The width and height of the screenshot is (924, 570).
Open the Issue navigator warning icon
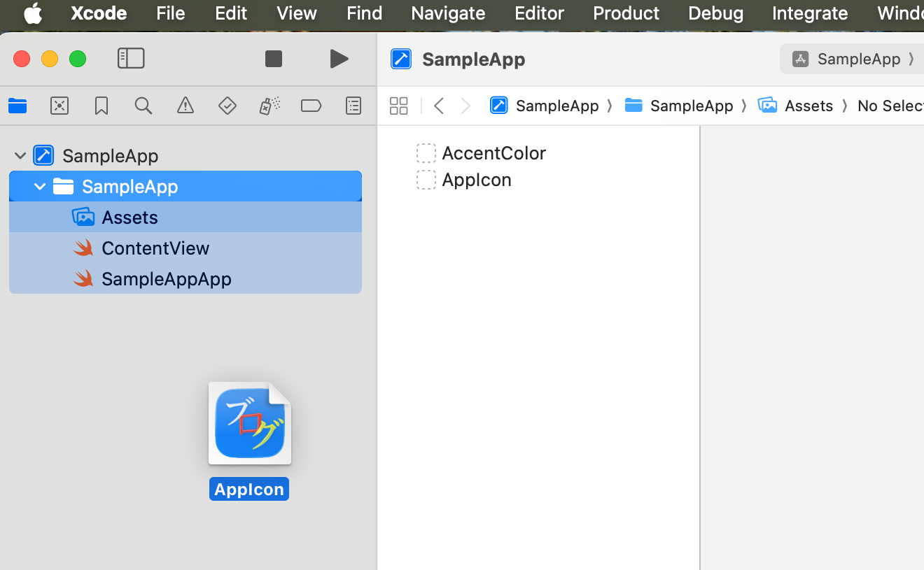[x=185, y=106]
